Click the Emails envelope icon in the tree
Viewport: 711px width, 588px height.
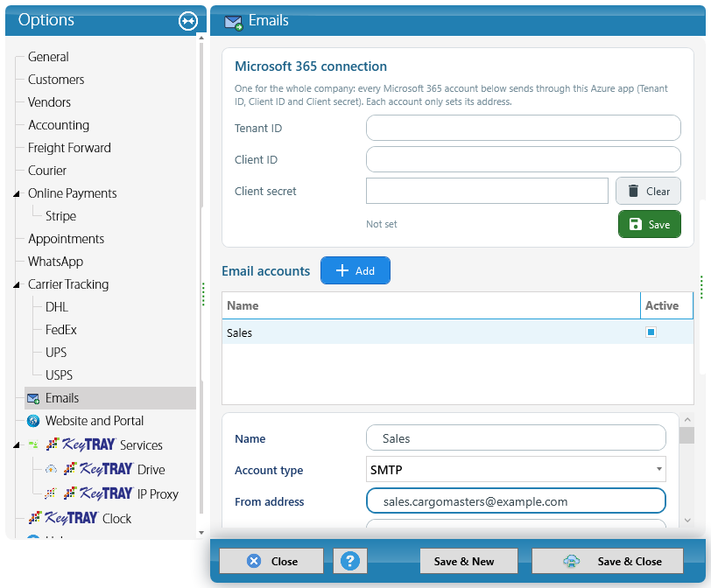[33, 399]
